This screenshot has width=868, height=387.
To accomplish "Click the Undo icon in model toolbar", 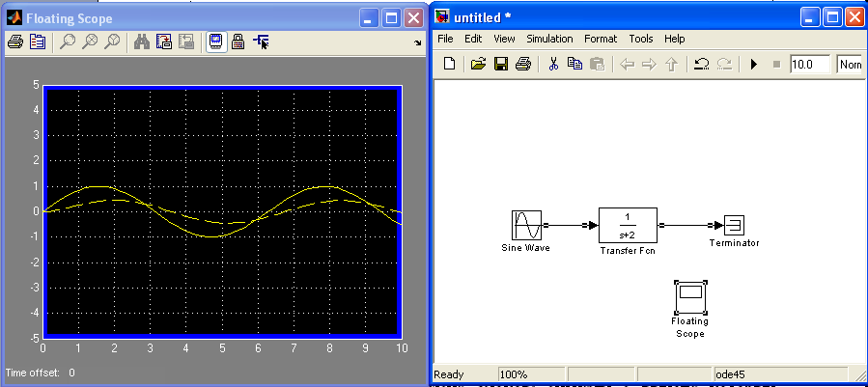I will (x=702, y=65).
